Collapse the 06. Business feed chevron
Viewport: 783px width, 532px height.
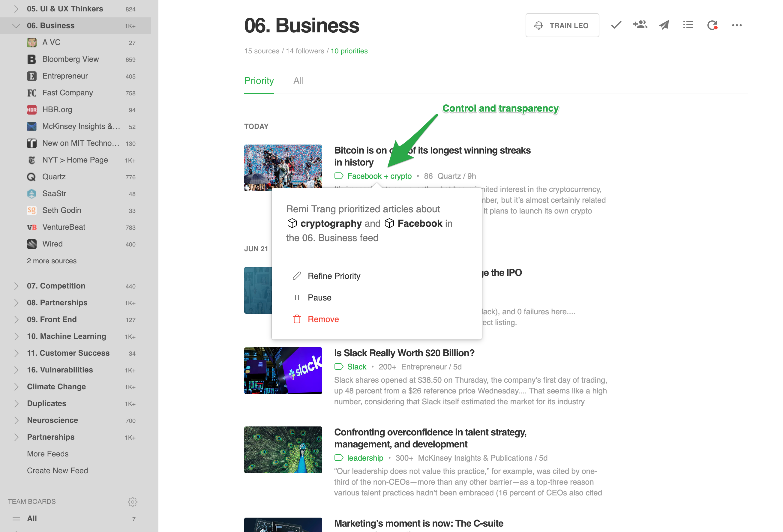pos(16,25)
